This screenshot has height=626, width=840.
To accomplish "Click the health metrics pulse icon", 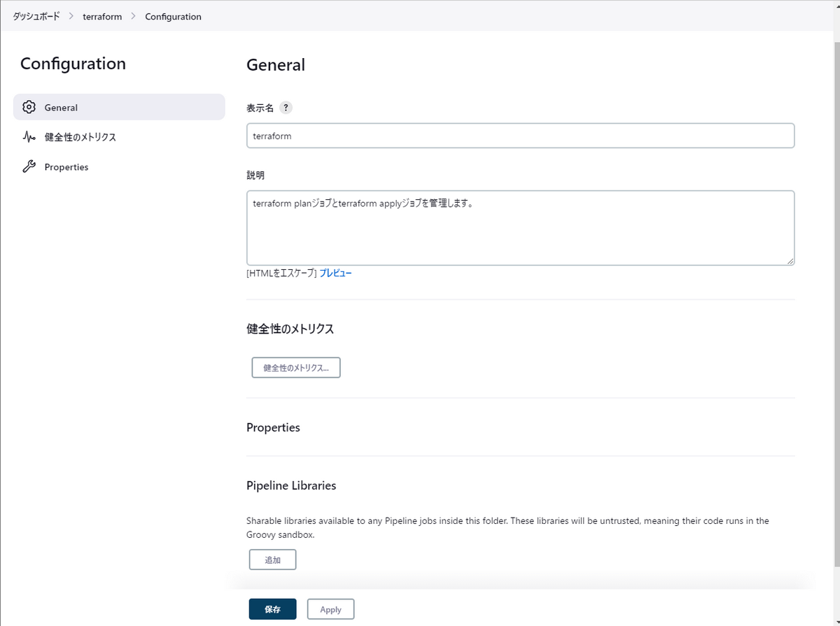I will click(x=29, y=137).
